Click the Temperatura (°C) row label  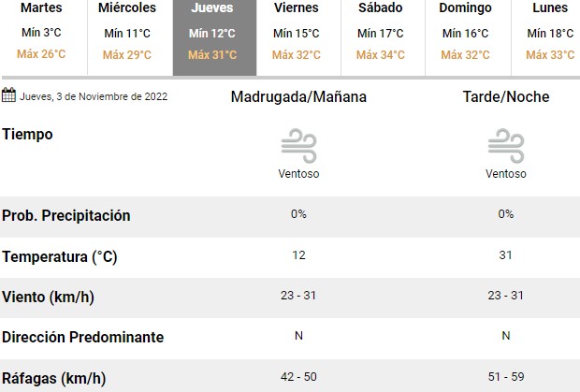[60, 256]
